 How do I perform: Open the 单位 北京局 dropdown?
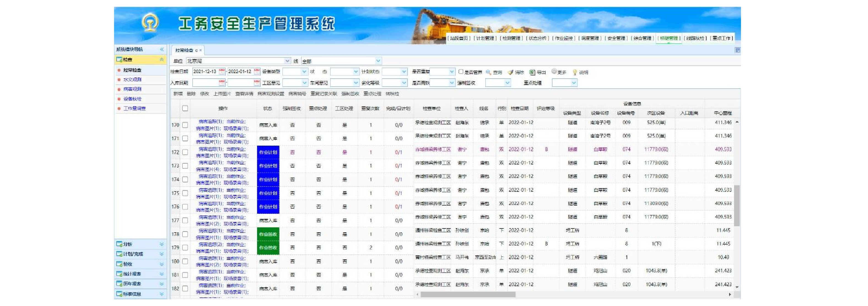[x=287, y=61]
